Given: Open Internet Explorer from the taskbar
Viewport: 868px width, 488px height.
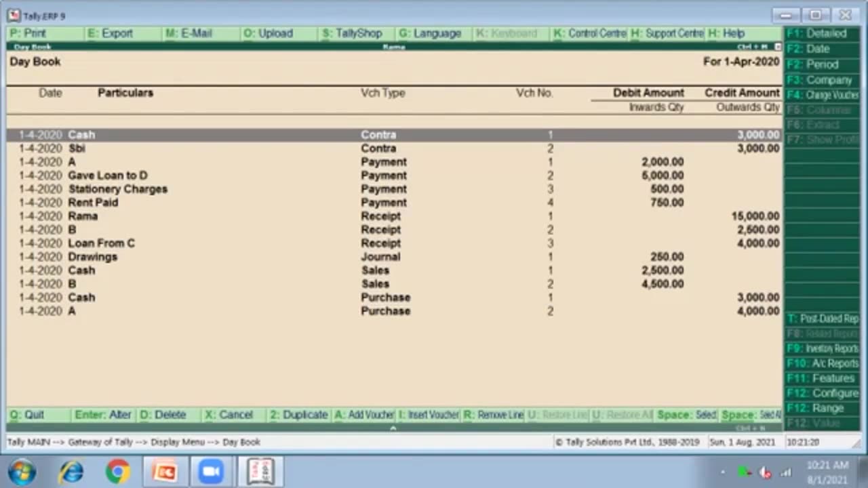Looking at the screenshot, I should click(x=71, y=472).
